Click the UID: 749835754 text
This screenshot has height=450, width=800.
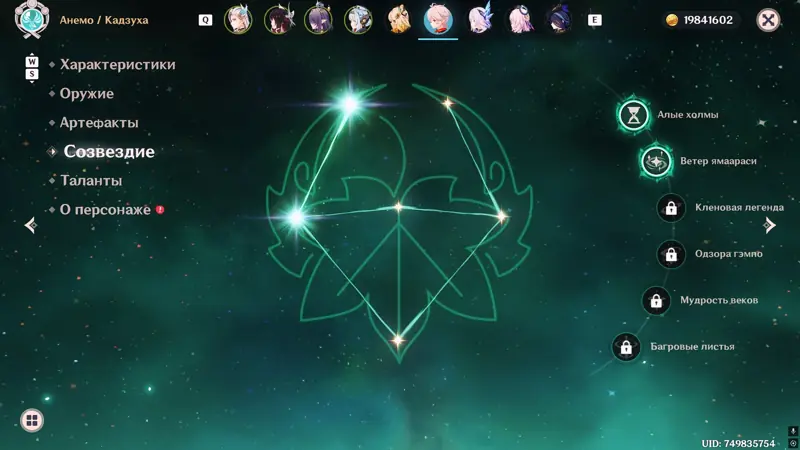click(738, 443)
